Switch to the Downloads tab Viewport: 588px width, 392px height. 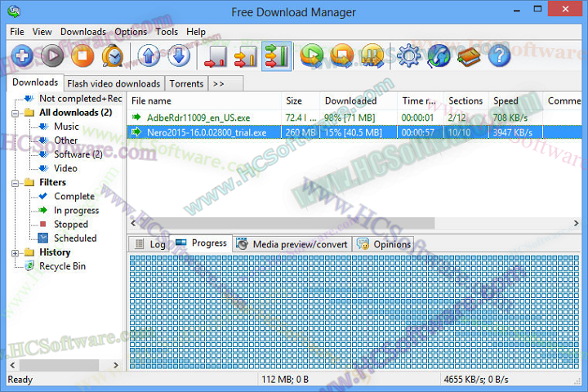tap(35, 82)
